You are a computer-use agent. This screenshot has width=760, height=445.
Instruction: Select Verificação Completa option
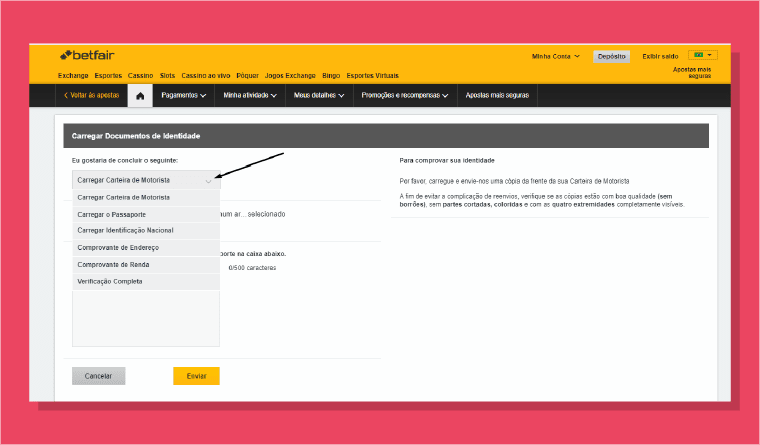[146, 282]
